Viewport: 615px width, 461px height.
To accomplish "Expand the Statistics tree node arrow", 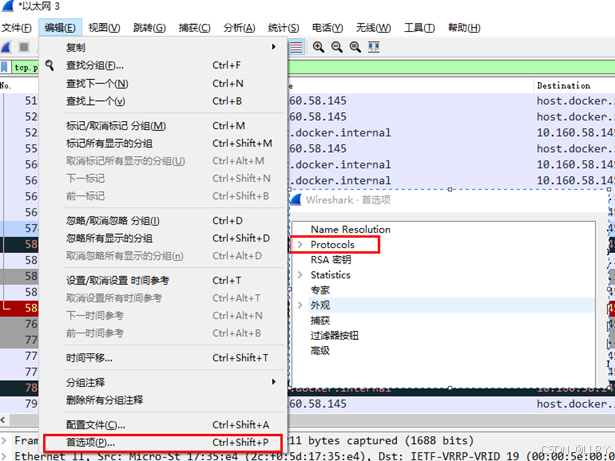I will (300, 275).
